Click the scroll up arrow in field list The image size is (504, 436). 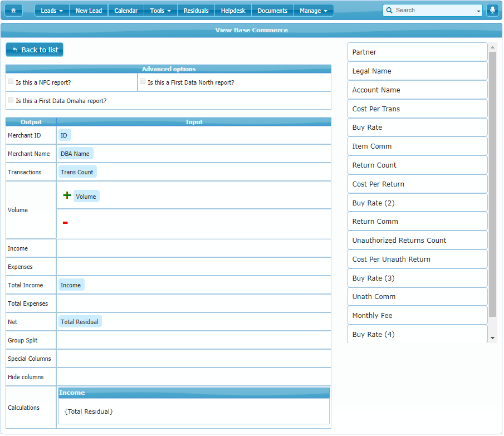tap(492, 48)
